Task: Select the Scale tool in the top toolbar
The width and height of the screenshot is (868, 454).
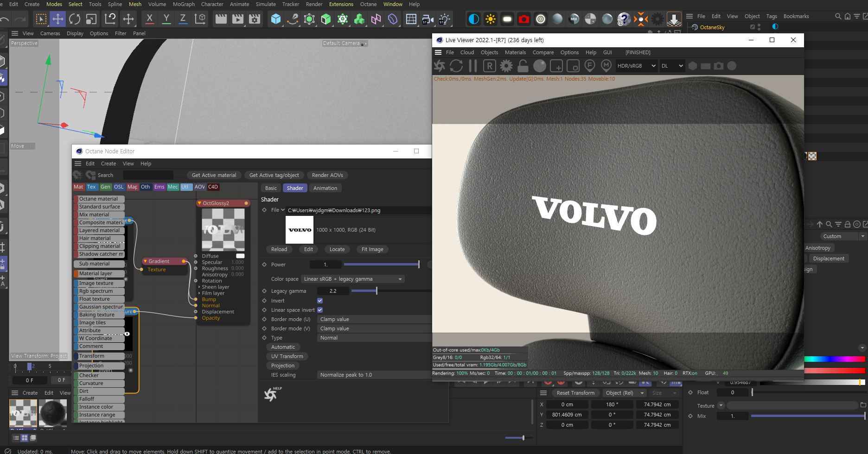Action: click(x=91, y=19)
